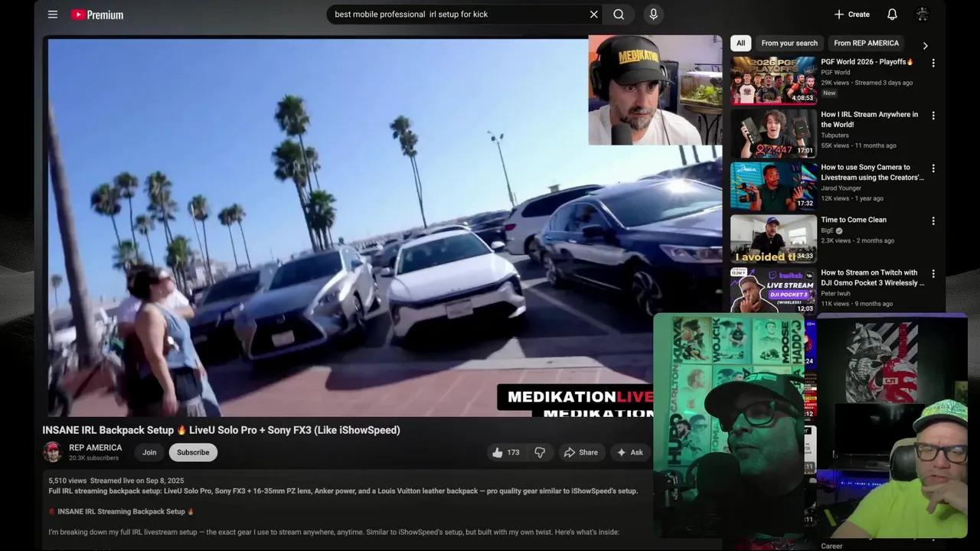Start voice search with microphone icon
980x551 pixels.
coord(653,15)
